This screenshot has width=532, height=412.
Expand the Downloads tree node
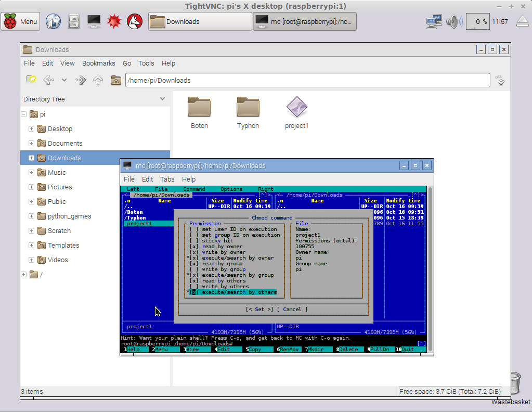(x=31, y=158)
